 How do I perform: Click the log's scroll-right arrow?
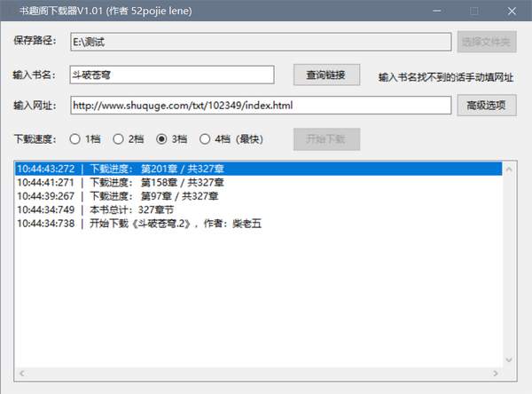pyautogui.click(x=496, y=374)
